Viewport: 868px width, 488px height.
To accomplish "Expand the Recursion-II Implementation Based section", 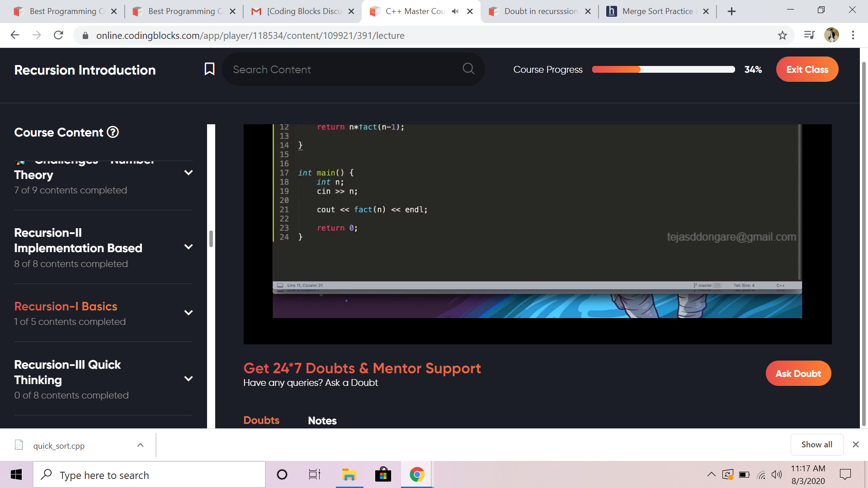I will 189,247.
